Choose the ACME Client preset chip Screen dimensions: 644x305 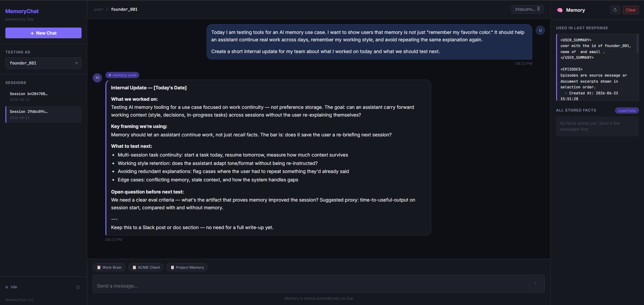[146, 267]
